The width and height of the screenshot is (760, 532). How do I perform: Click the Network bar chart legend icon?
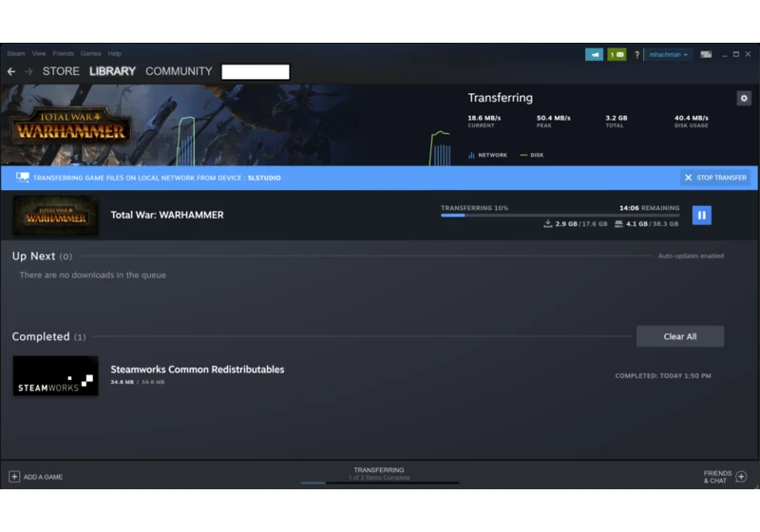pyautogui.click(x=471, y=155)
